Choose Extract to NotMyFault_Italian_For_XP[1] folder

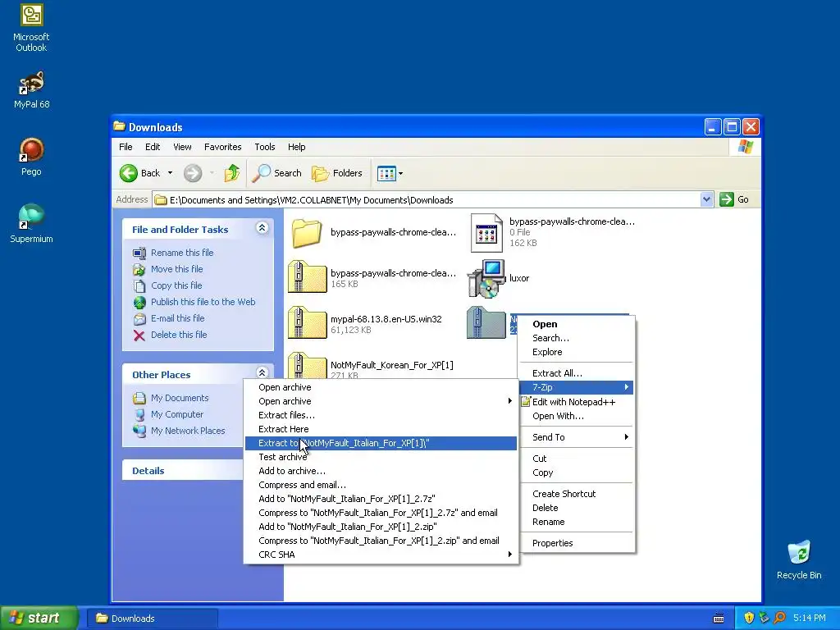pos(381,443)
